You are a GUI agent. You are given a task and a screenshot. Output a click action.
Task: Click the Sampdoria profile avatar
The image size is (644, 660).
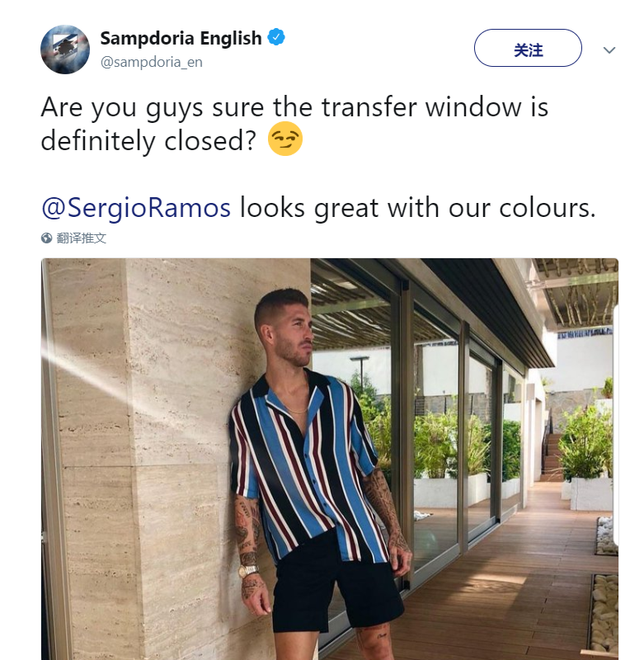pos(65,49)
